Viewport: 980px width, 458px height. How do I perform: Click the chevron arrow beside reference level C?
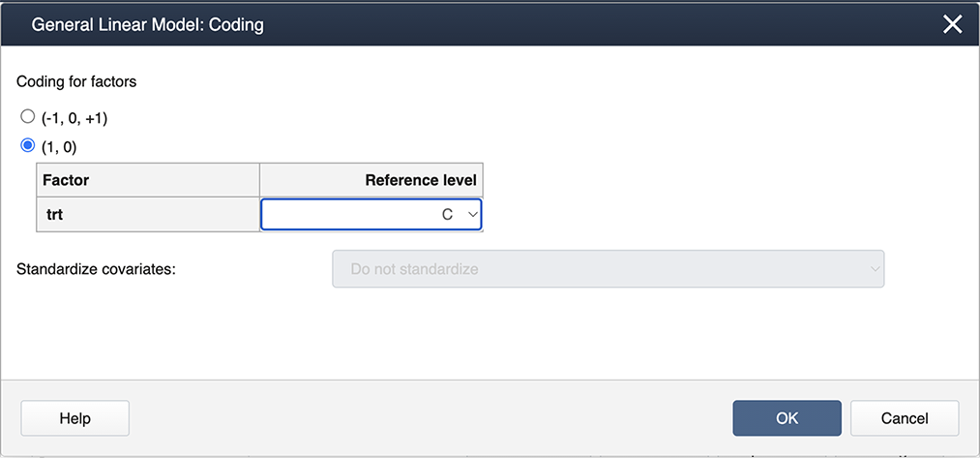471,214
